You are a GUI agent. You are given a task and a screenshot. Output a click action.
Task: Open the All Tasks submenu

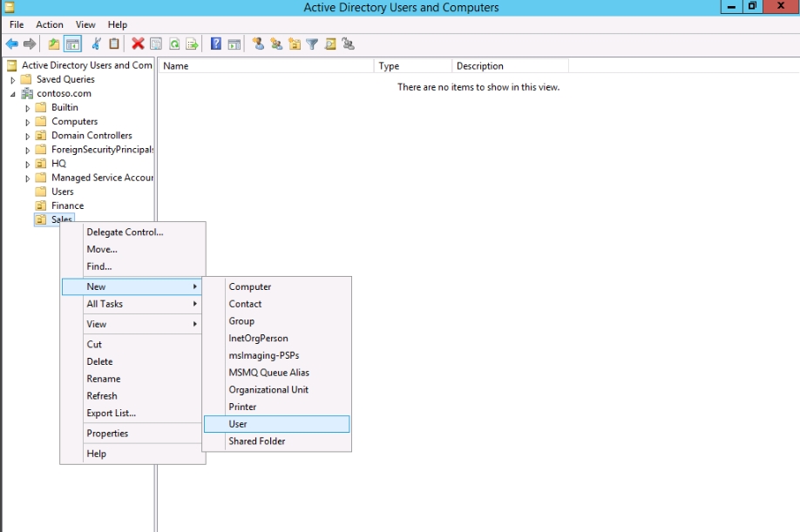tap(132, 304)
